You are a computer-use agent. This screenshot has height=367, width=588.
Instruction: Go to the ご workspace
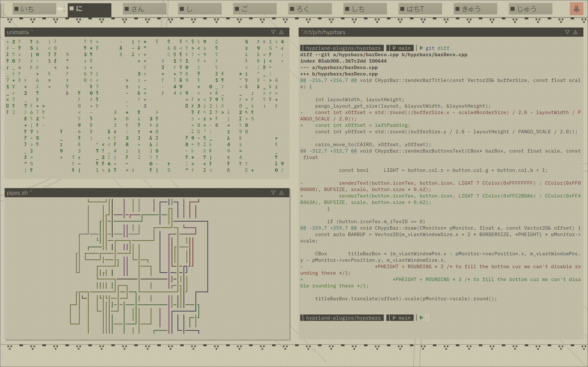point(255,9)
